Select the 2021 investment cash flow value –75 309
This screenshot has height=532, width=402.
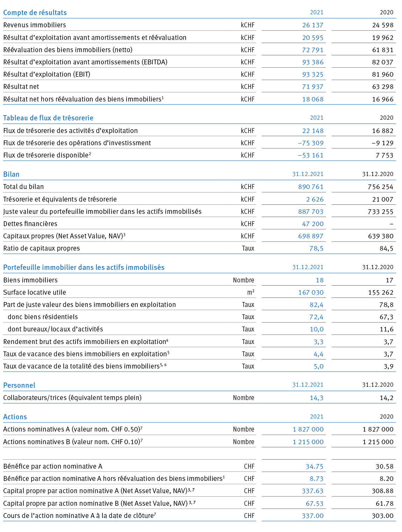click(x=311, y=143)
